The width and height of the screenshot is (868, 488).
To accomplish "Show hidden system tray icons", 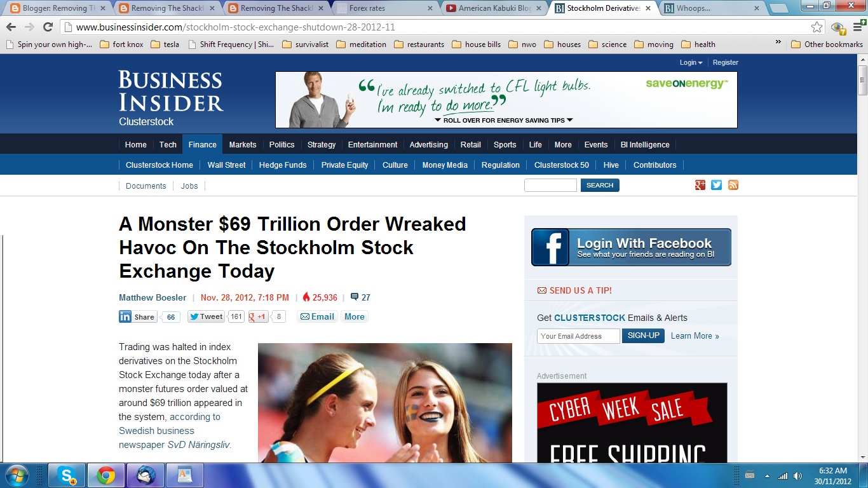I will point(767,476).
